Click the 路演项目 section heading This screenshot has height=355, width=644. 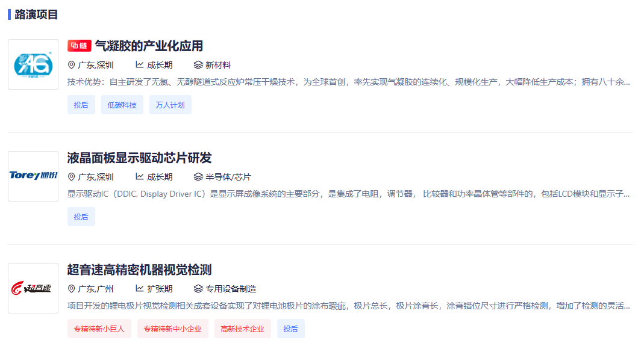36,14
